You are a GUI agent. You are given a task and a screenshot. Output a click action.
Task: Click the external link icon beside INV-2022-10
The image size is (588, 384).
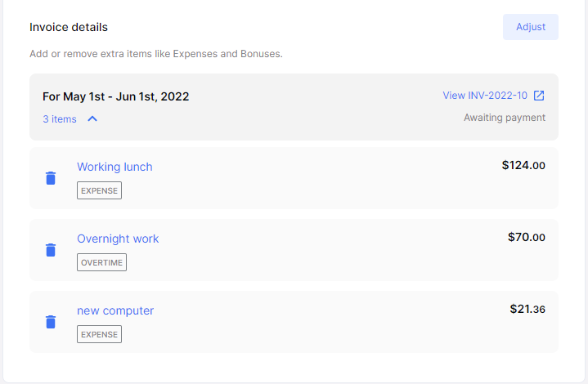539,96
